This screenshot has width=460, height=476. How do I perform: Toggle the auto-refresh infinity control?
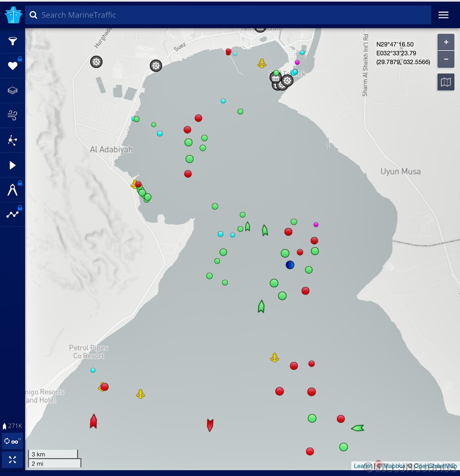pos(12,441)
